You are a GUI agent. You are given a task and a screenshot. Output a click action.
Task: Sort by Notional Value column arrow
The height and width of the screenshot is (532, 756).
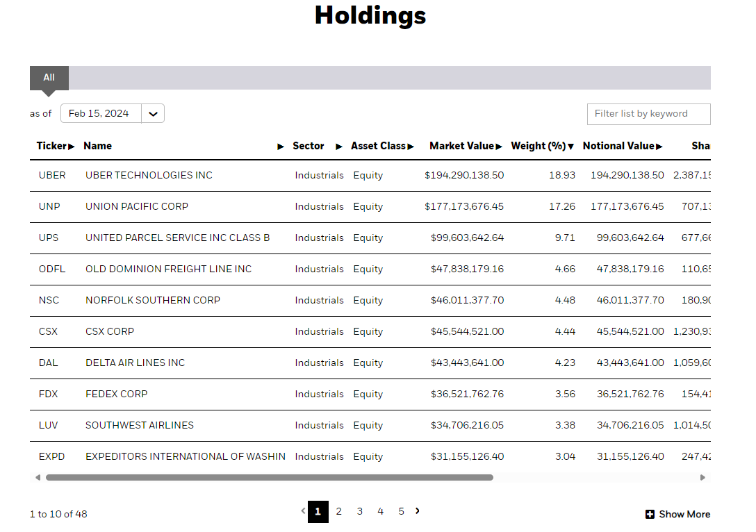pos(659,147)
